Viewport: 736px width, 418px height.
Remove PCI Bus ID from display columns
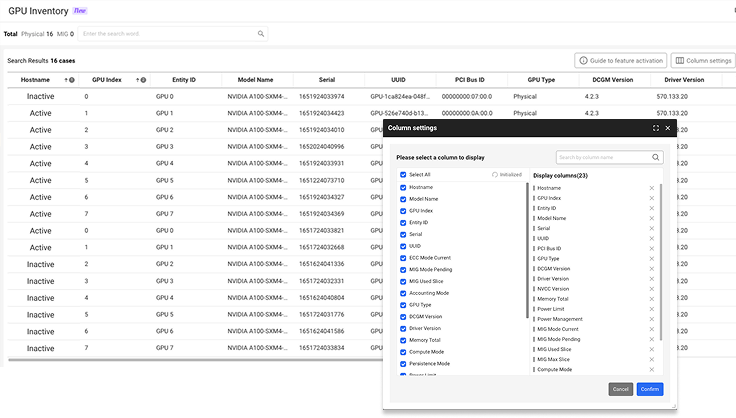pyautogui.click(x=651, y=248)
